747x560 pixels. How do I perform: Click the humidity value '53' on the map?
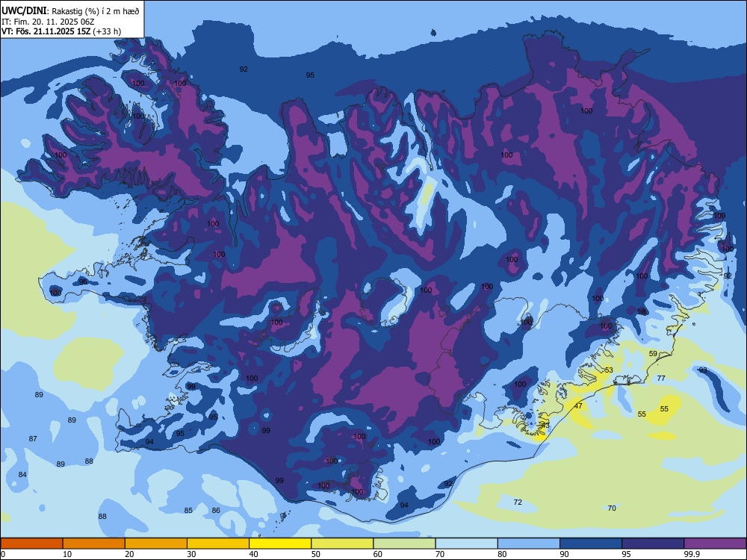[x=609, y=370]
